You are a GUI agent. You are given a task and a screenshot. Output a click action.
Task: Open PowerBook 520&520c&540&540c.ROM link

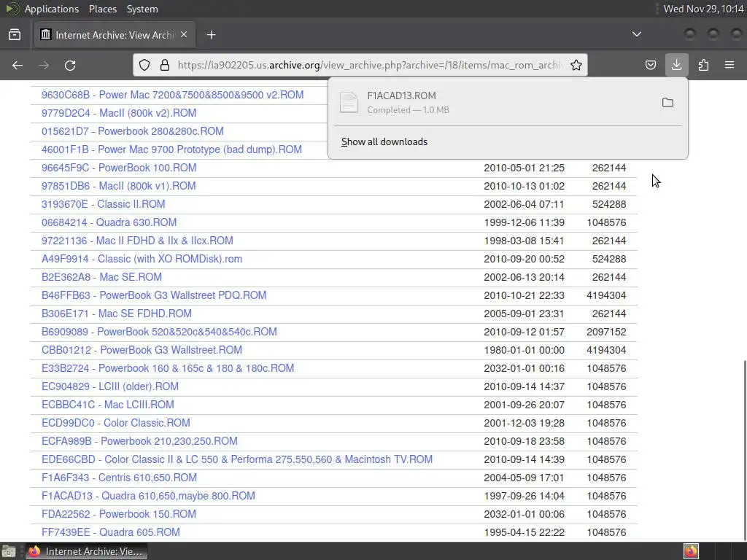[159, 332]
